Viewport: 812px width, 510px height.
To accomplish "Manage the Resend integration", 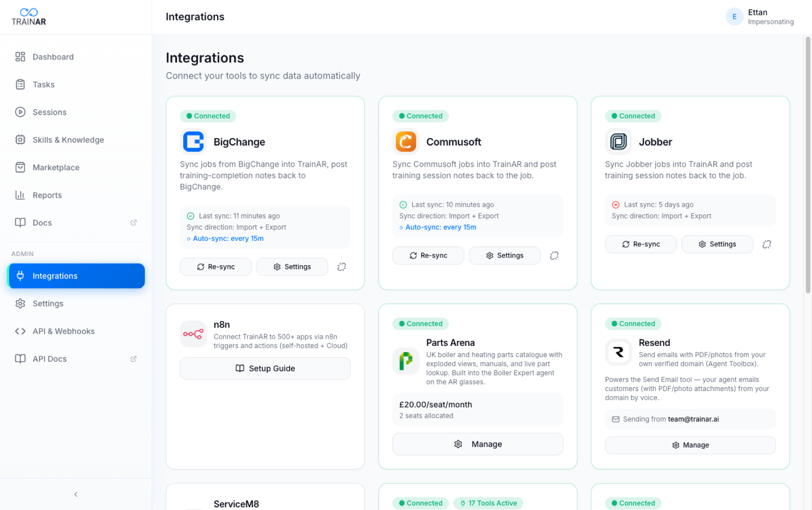I will pos(690,445).
